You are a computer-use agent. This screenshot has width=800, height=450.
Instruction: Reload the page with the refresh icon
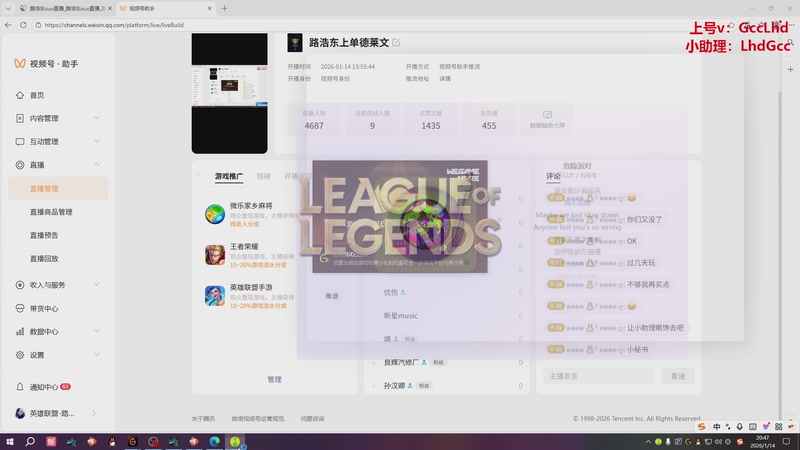coord(23,24)
